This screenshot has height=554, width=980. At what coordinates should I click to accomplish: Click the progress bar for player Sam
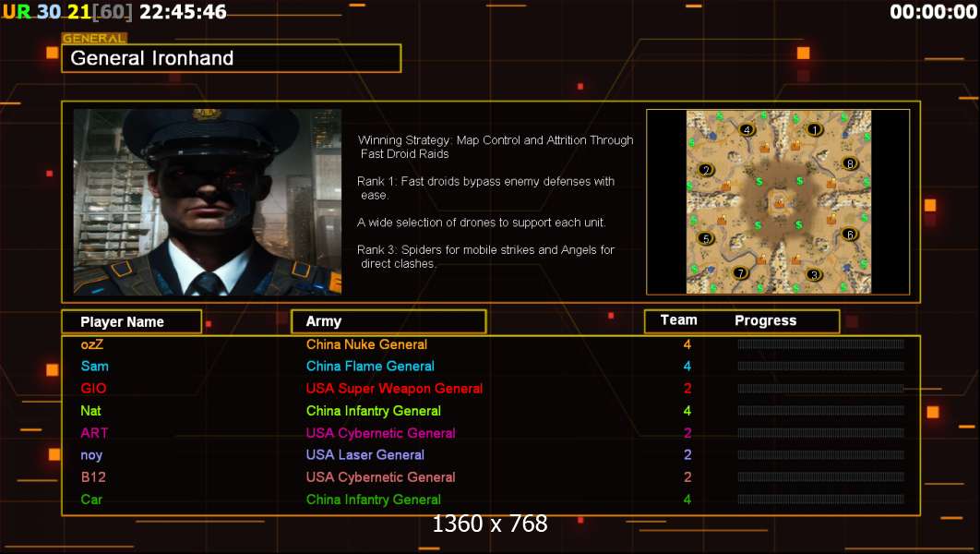pyautogui.click(x=820, y=367)
